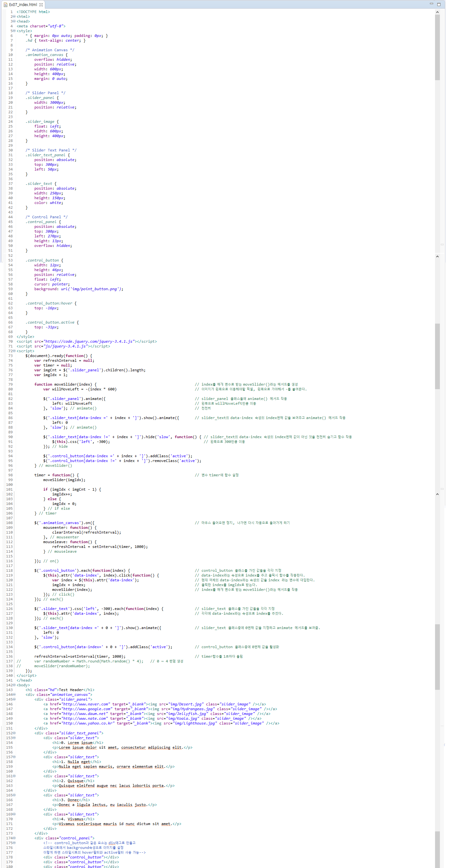Place cursor on '<!DOCTYPE html>' line
The width and height of the screenshot is (450, 868).
[x=33, y=12]
